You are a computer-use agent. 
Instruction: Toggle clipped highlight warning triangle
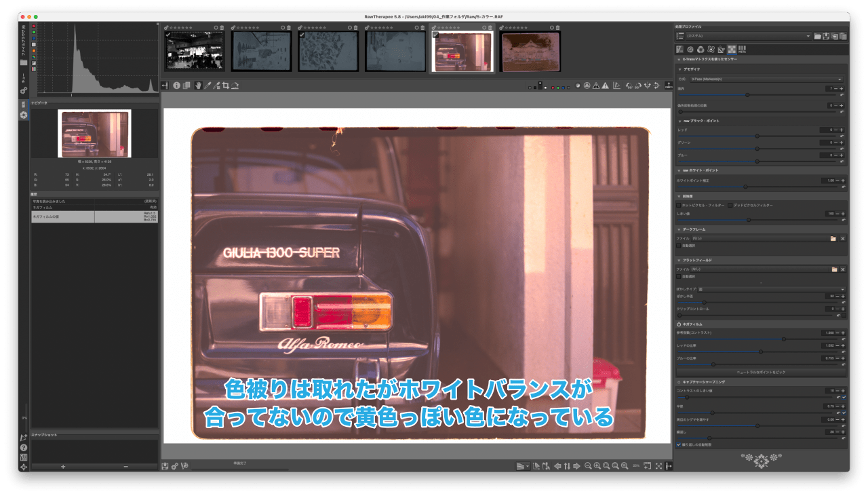coord(605,85)
